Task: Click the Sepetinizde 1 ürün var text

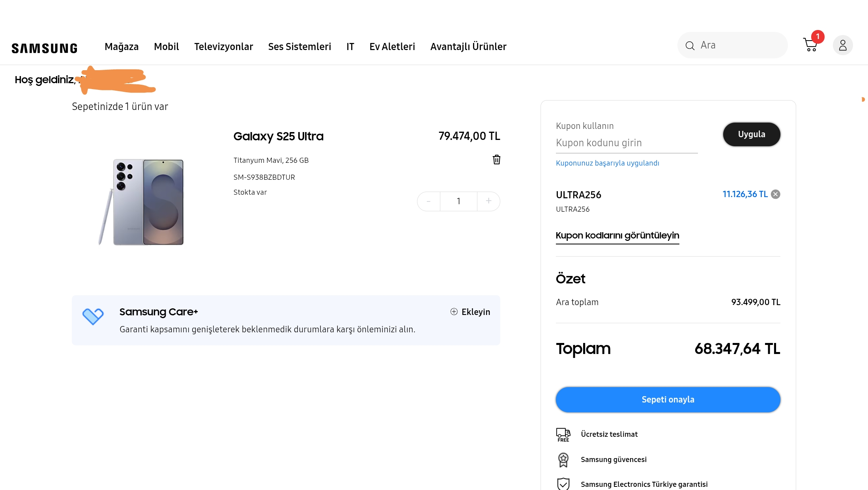Action: (x=120, y=107)
